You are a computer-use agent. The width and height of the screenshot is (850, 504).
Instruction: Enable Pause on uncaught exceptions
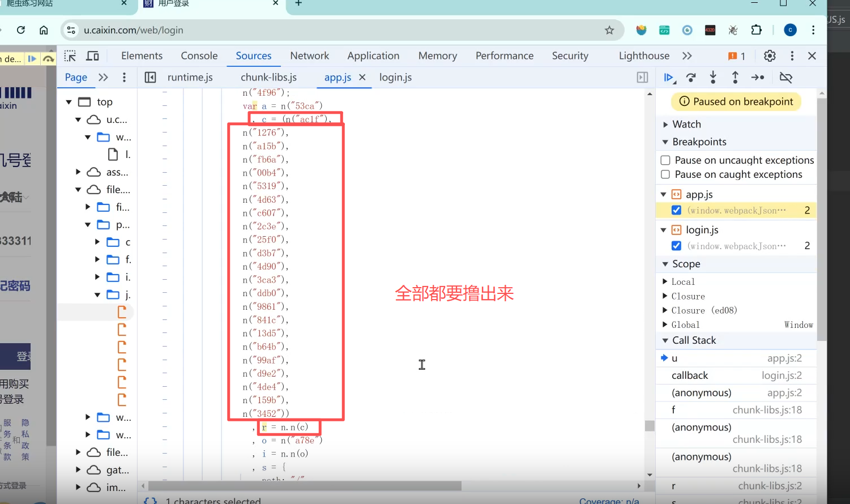coord(665,160)
